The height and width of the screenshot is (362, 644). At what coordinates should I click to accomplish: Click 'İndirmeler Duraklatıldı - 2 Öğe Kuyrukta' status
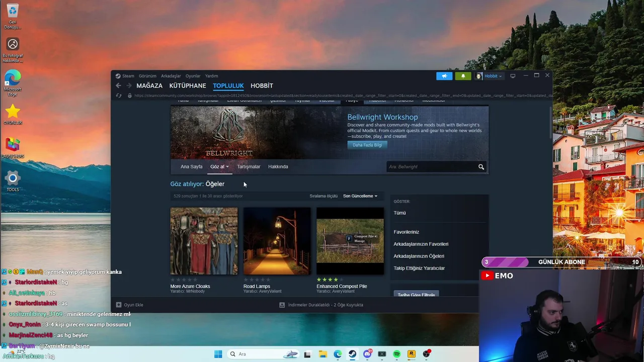click(326, 305)
